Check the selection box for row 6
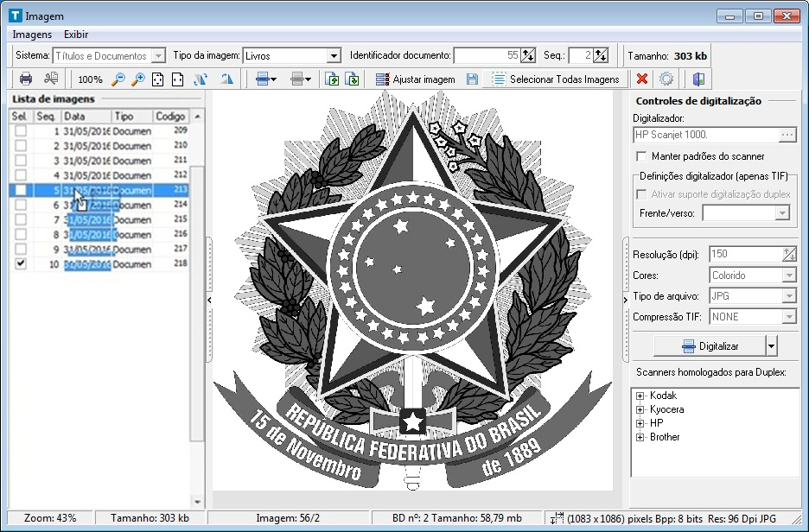The width and height of the screenshot is (809, 532). 20,205
